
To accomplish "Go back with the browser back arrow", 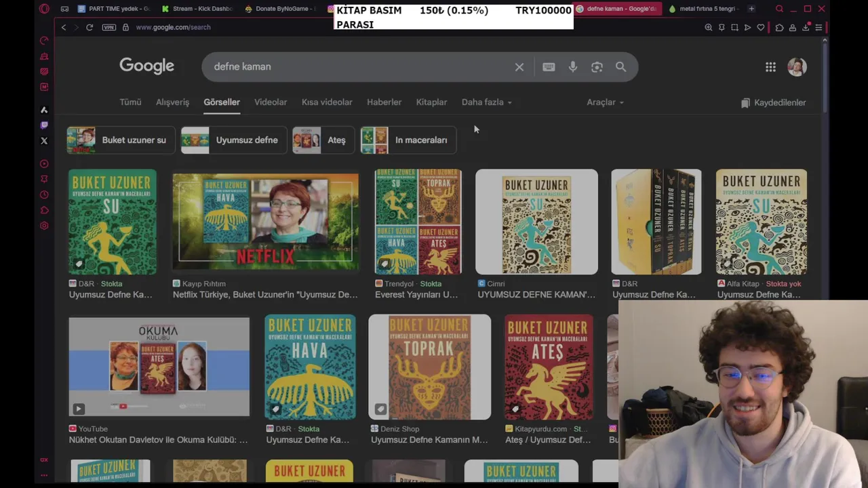I will click(x=64, y=27).
